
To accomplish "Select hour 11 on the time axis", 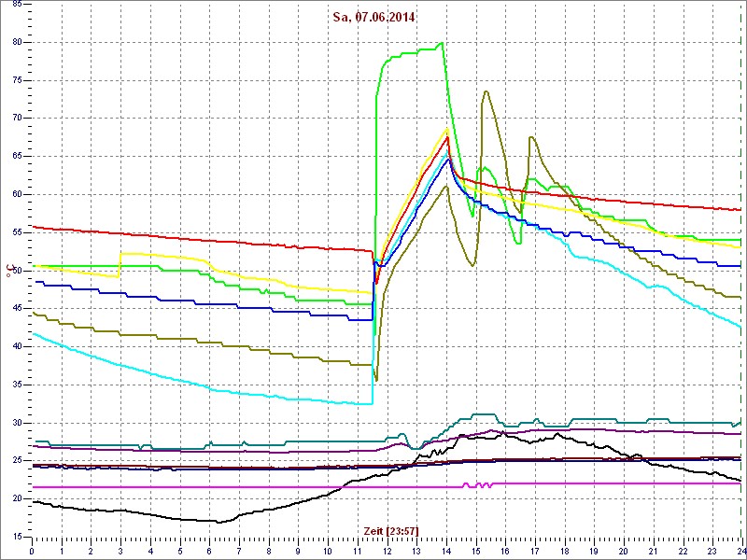I will coord(358,551).
